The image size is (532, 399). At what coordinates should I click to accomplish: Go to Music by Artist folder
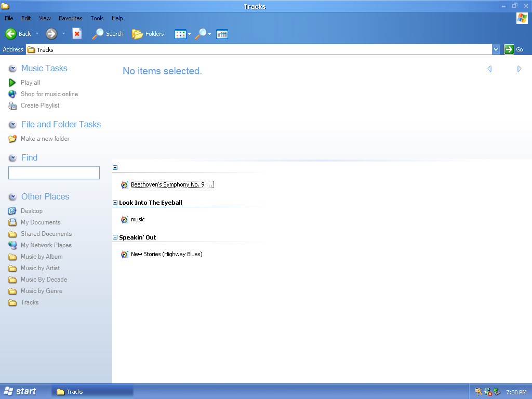[x=40, y=268]
